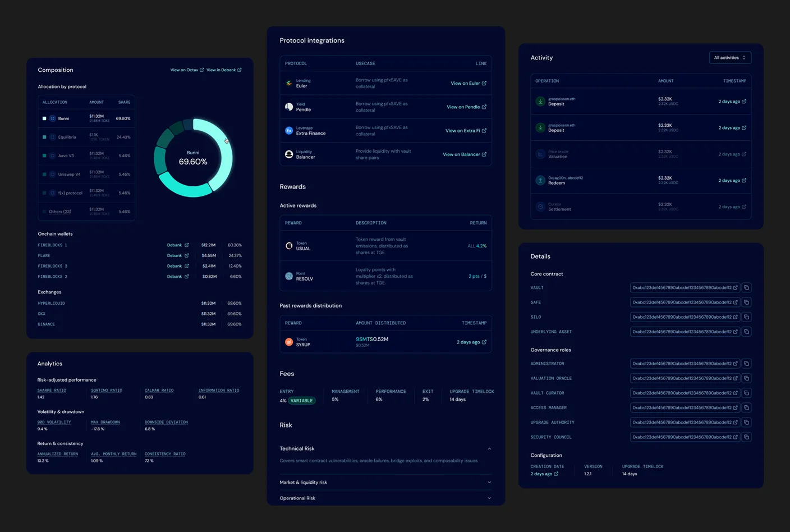Click the CALMAR RATIO metric label
Screen dimensions: 790x532
click(159, 390)
